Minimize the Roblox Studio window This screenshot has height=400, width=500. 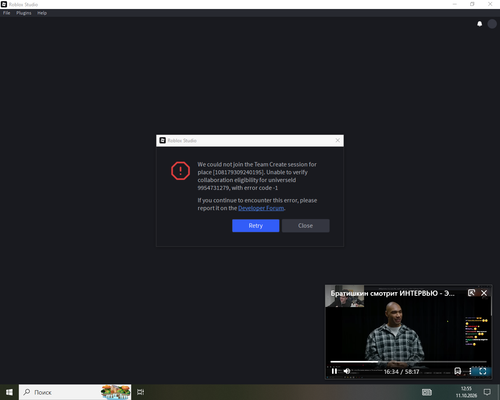[455, 4]
